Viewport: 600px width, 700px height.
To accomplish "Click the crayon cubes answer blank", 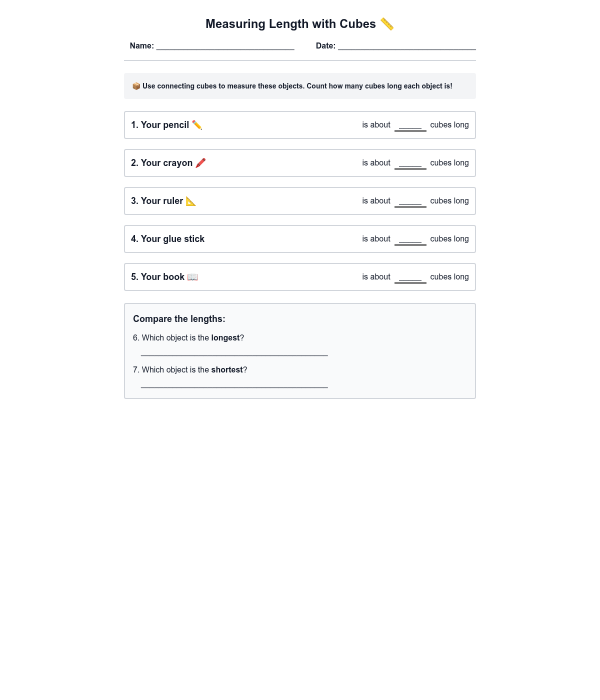I will coord(410,163).
